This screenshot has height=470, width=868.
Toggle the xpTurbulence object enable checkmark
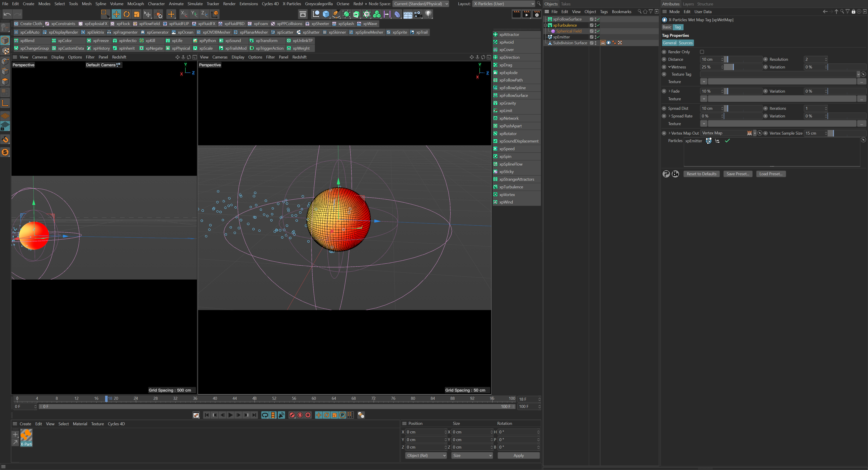pos(598,25)
